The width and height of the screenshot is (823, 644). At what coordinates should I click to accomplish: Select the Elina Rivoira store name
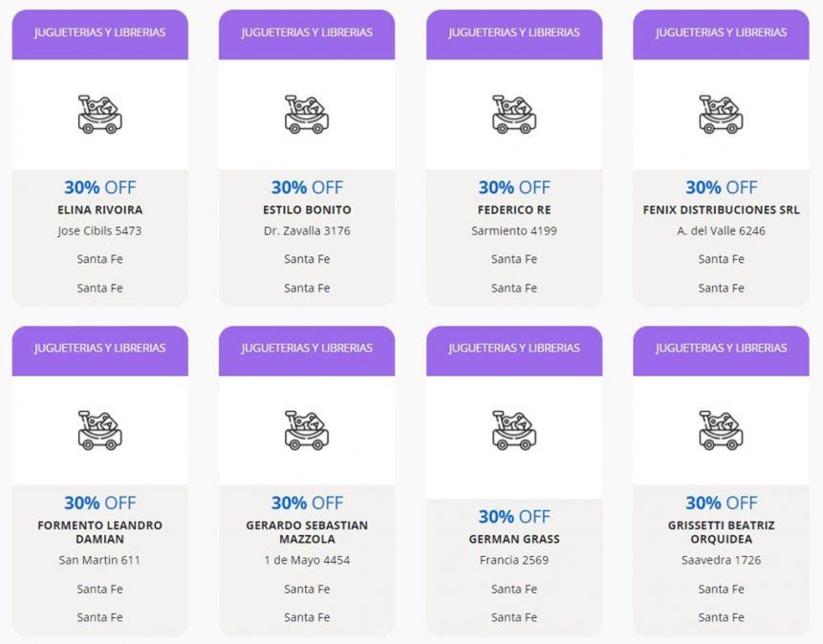(x=99, y=210)
